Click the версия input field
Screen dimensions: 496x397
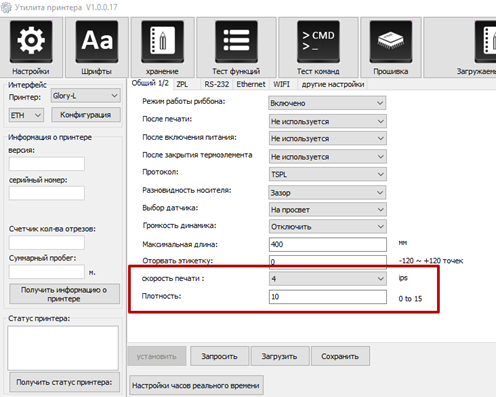tap(47, 164)
